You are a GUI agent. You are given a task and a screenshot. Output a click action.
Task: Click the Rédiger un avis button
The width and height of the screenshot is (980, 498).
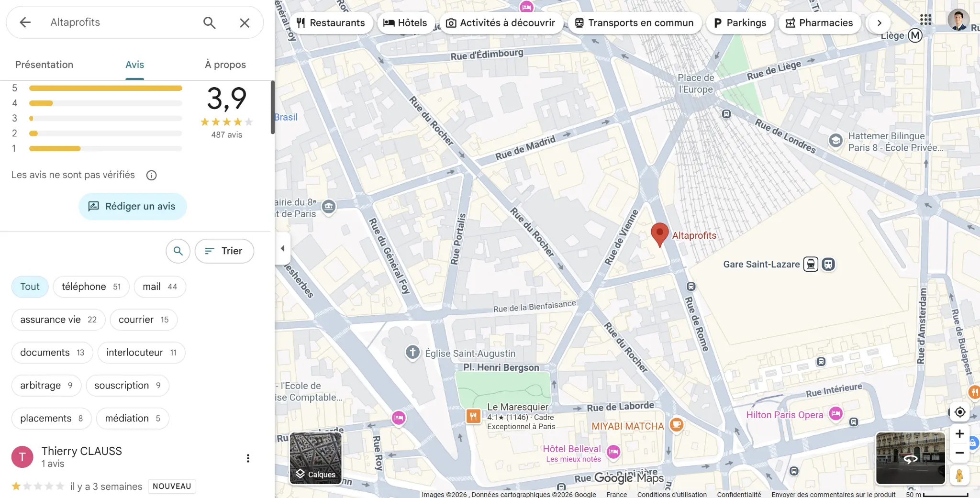(x=133, y=206)
